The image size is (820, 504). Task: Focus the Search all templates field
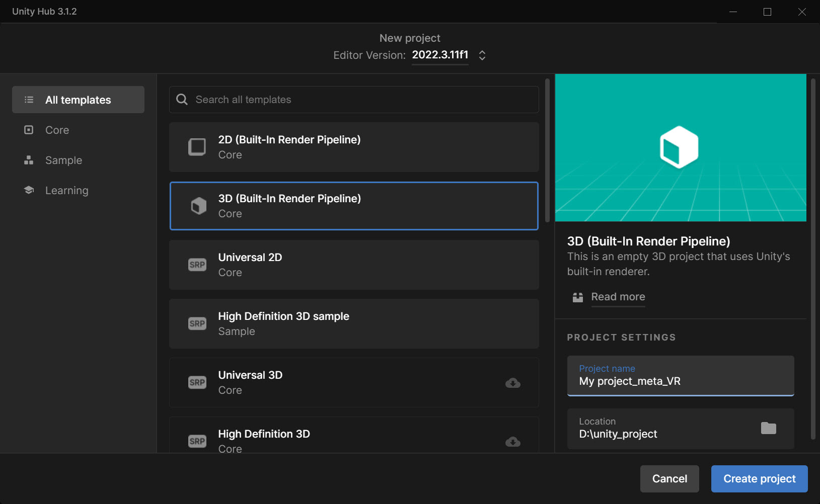[x=354, y=100]
